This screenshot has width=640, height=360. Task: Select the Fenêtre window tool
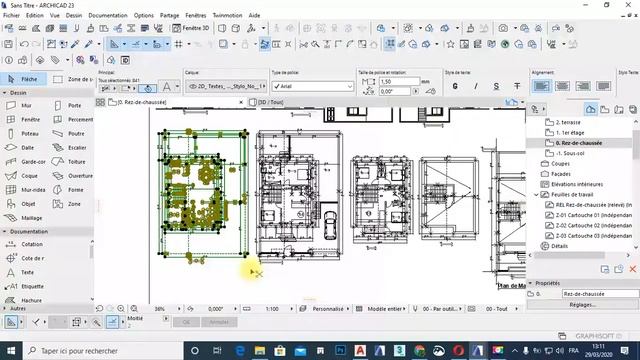[24, 120]
